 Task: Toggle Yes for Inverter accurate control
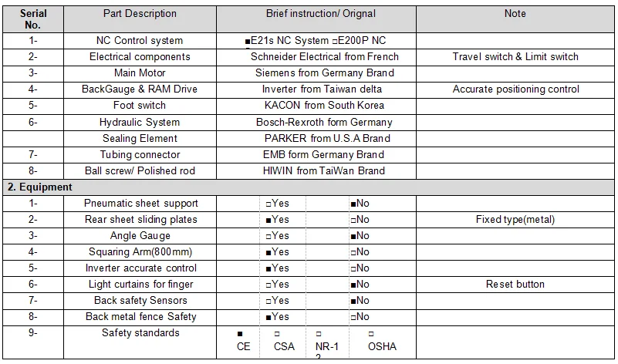click(x=268, y=268)
